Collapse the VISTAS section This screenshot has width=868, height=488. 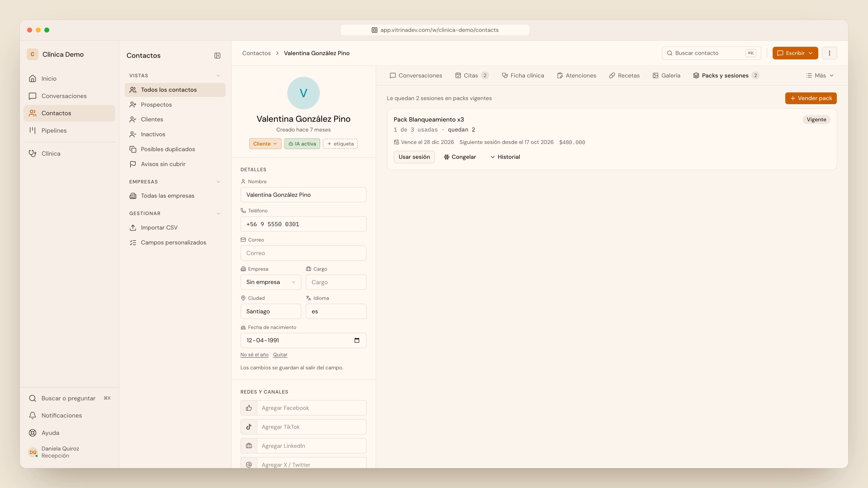[x=218, y=76]
